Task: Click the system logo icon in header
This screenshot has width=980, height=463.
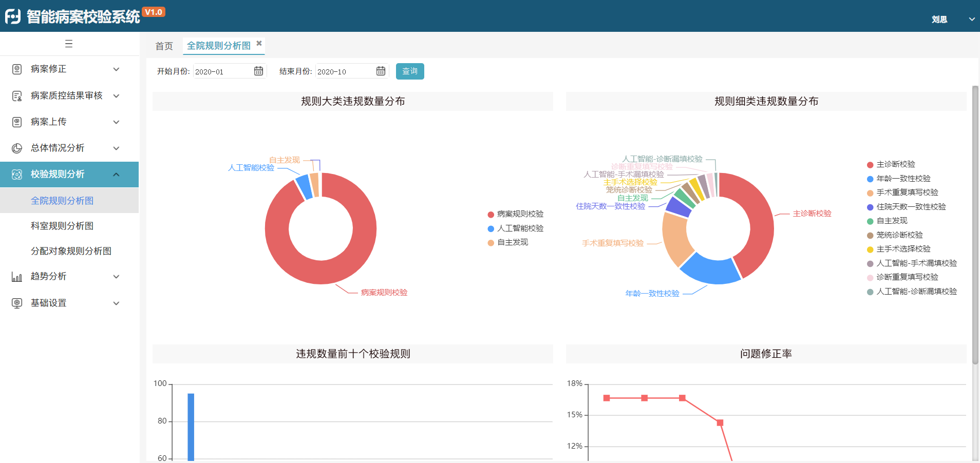Action: tap(13, 16)
